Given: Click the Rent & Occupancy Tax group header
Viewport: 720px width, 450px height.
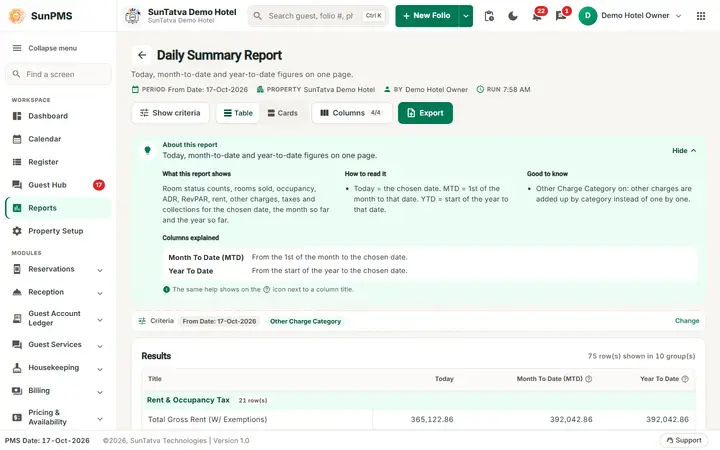Looking at the screenshot, I should coord(418,400).
